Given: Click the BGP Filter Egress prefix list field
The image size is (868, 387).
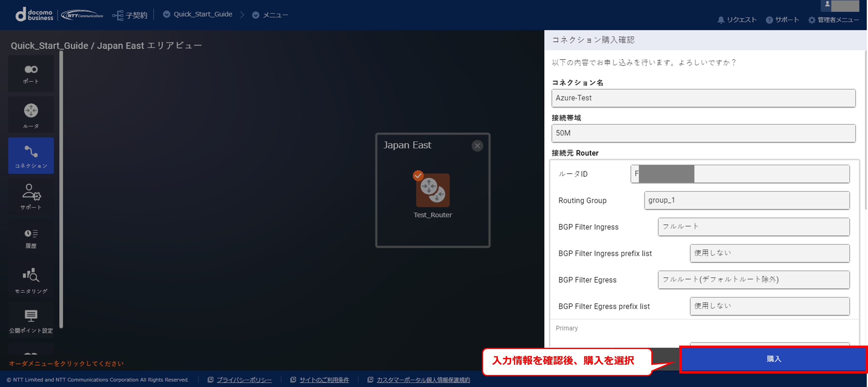Looking at the screenshot, I should (770, 306).
